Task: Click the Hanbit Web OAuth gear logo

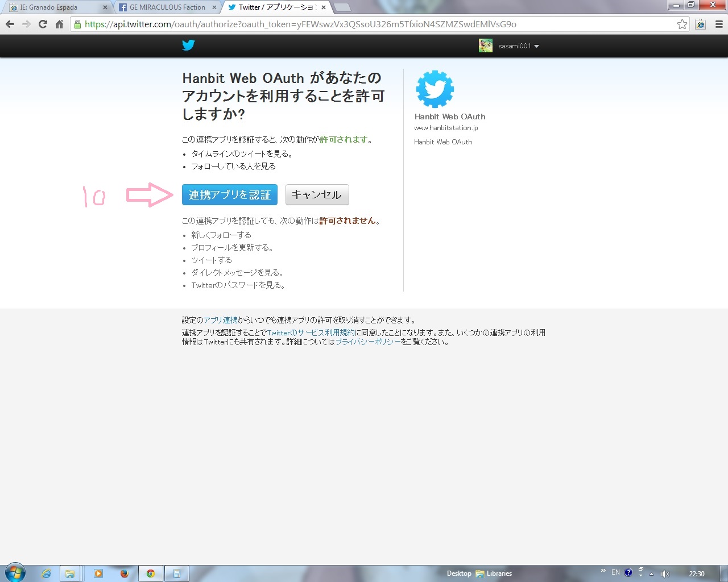Action: pos(435,89)
